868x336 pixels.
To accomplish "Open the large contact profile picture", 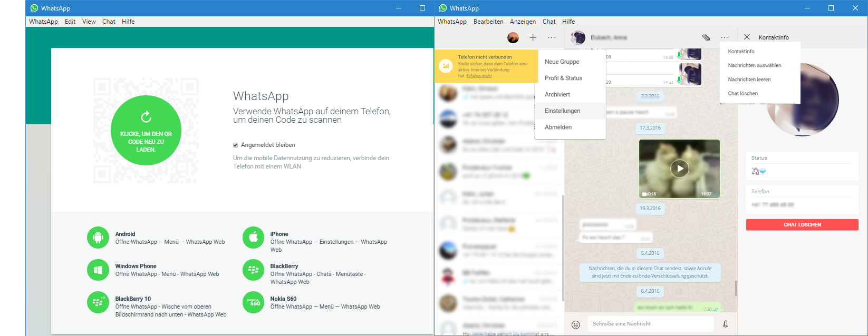I will pos(802,100).
